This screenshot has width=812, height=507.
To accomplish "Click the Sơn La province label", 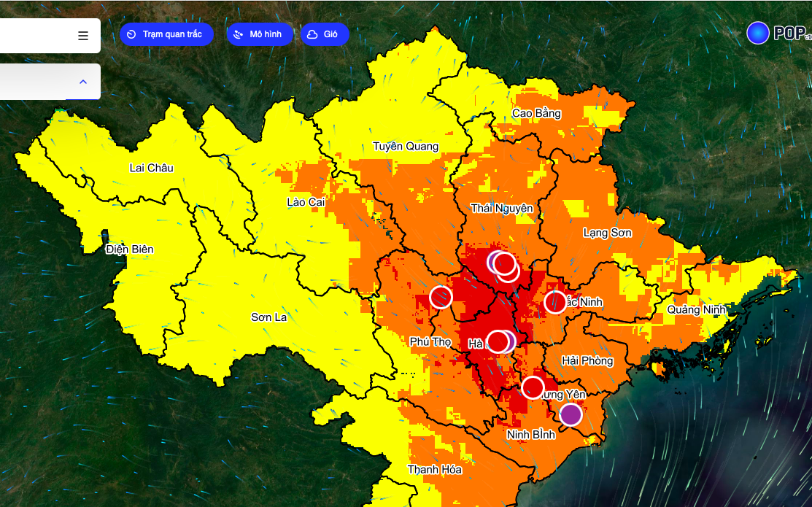I will click(269, 317).
